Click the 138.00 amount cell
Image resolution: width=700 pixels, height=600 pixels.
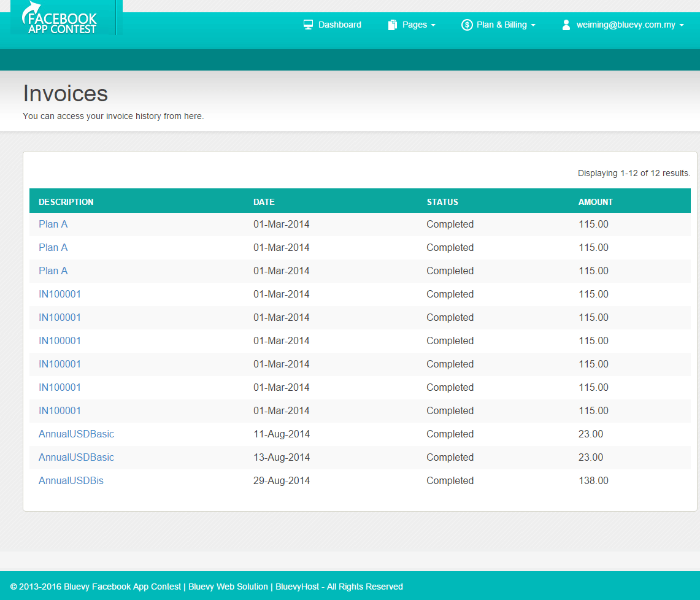593,480
